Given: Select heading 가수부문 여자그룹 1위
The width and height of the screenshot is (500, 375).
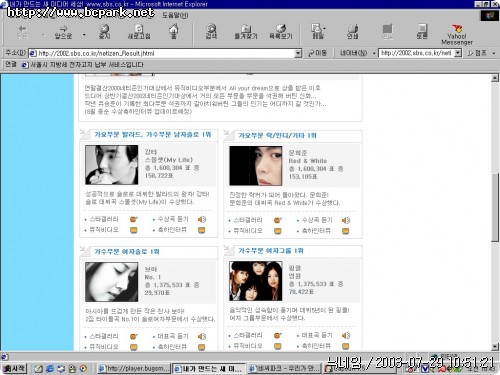Looking at the screenshot, I should (271, 251).
